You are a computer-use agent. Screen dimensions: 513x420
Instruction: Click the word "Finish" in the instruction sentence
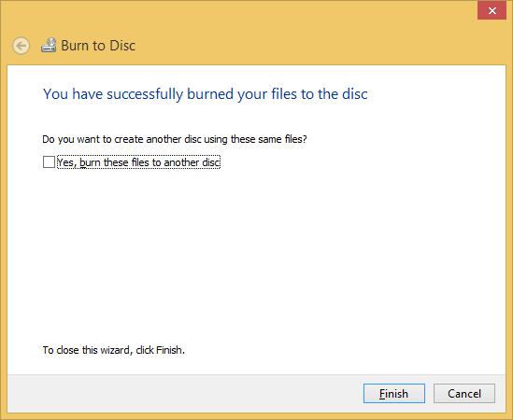pyautogui.click(x=170, y=350)
